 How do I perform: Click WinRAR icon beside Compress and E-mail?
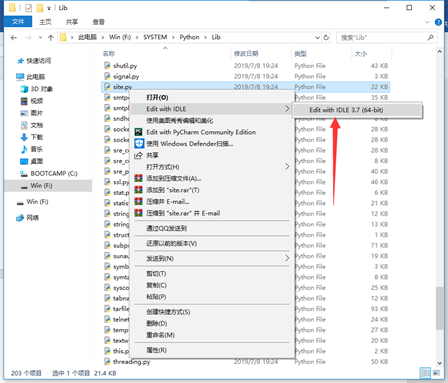(139, 201)
